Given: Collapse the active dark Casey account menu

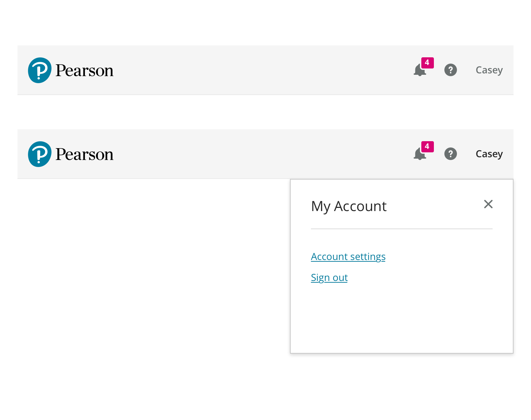Looking at the screenshot, I should pos(489,154).
